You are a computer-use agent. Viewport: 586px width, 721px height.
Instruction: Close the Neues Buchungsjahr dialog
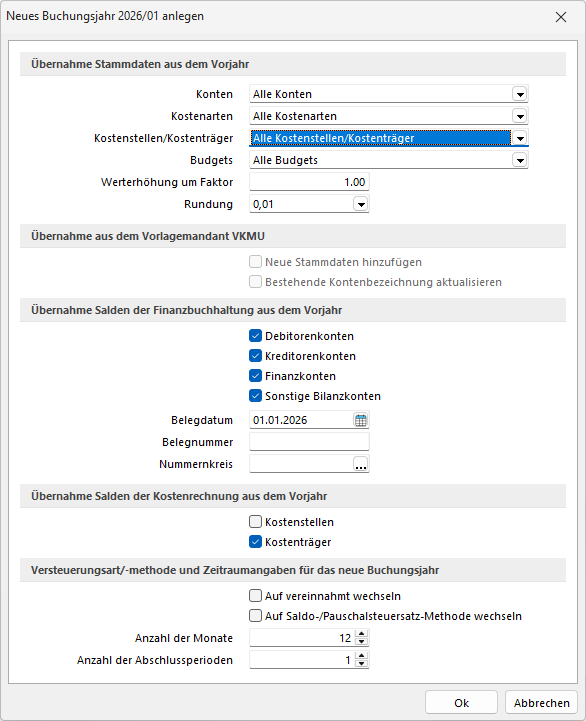561,17
